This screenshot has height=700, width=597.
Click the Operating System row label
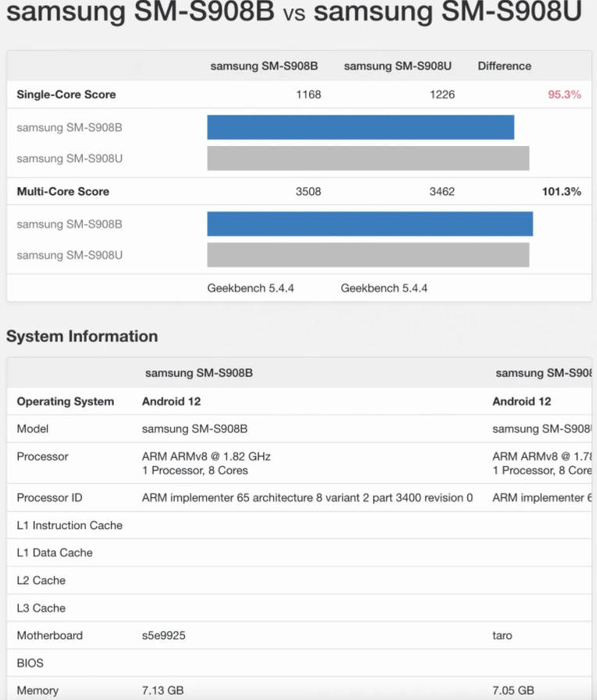click(x=66, y=401)
